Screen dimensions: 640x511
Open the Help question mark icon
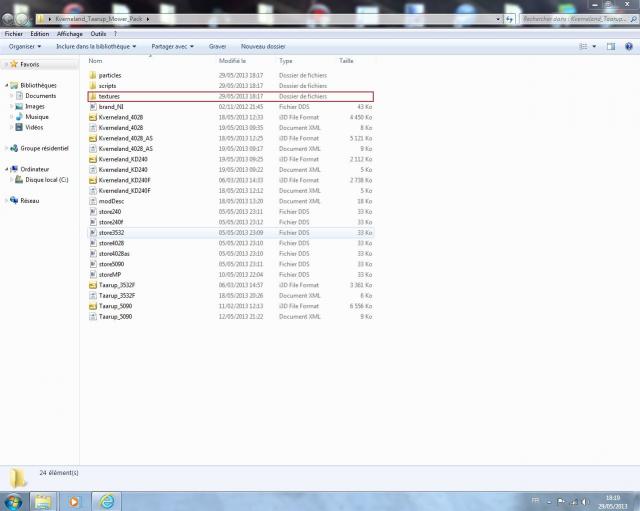coord(629,47)
